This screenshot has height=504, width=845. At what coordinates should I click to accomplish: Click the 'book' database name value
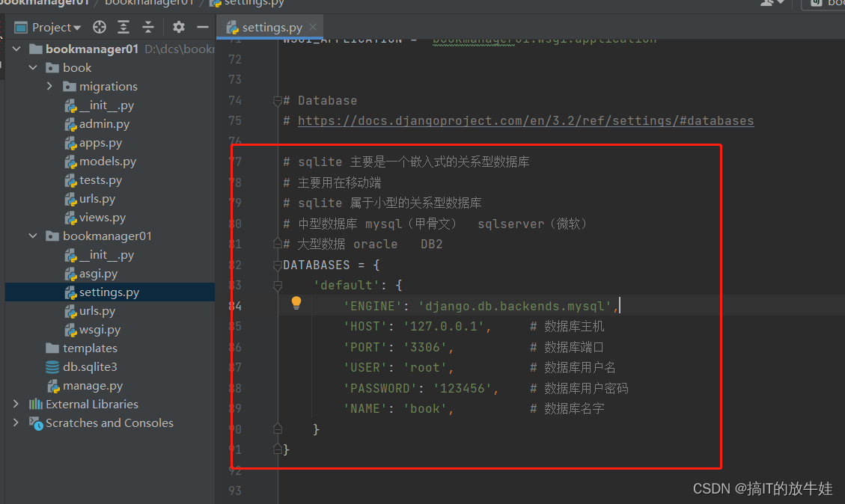coord(424,409)
